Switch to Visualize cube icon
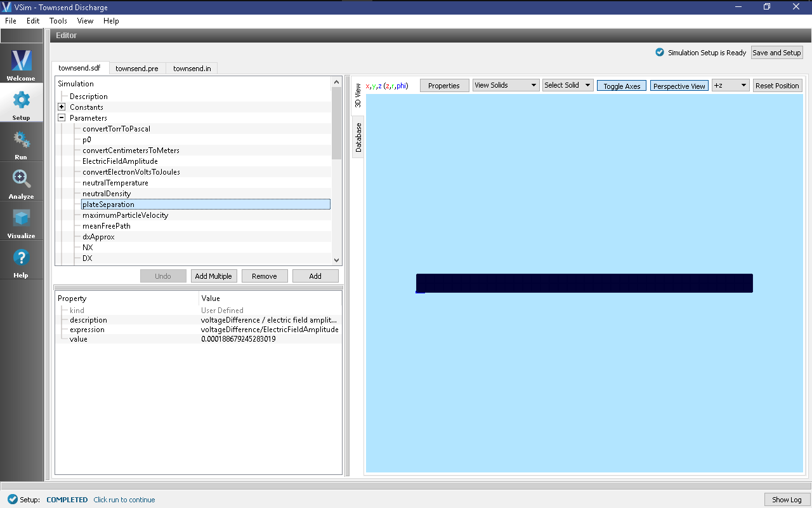The image size is (812, 508). pos(21,220)
